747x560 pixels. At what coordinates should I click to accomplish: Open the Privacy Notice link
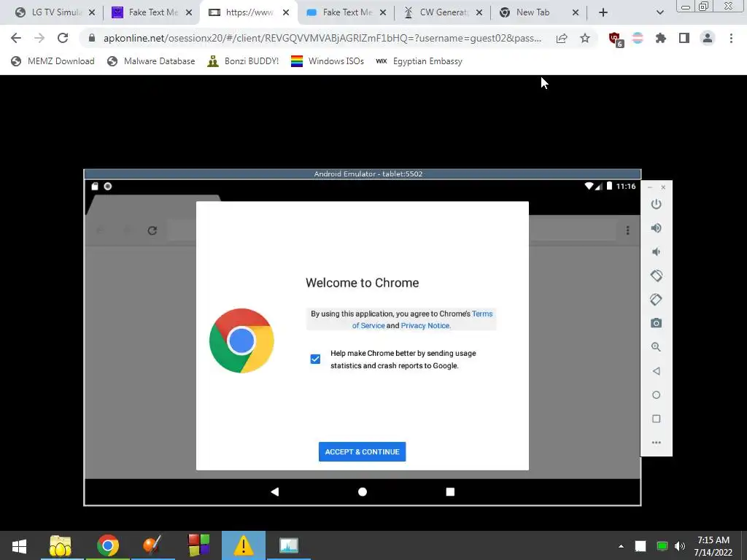pyautogui.click(x=425, y=326)
